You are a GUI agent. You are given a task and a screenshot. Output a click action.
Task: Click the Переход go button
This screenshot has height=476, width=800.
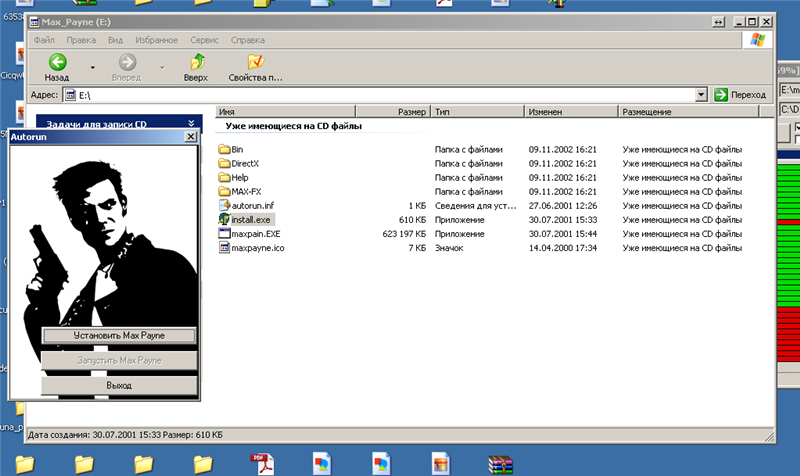(740, 95)
